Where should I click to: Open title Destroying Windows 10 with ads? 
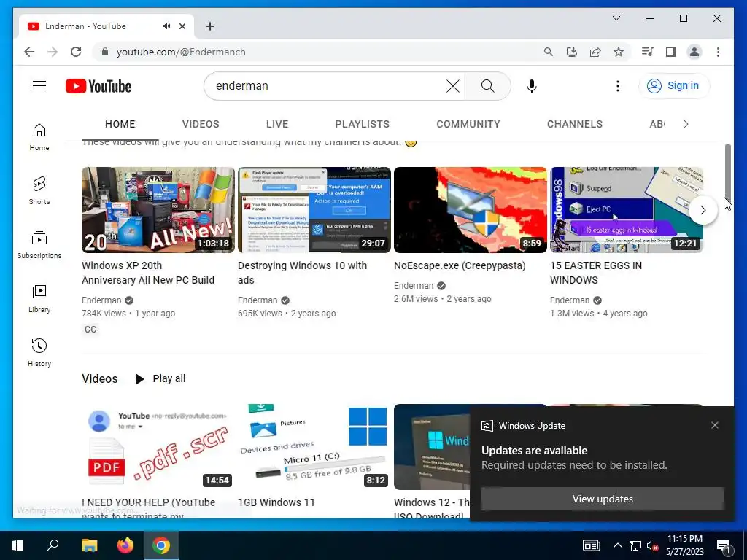point(302,273)
